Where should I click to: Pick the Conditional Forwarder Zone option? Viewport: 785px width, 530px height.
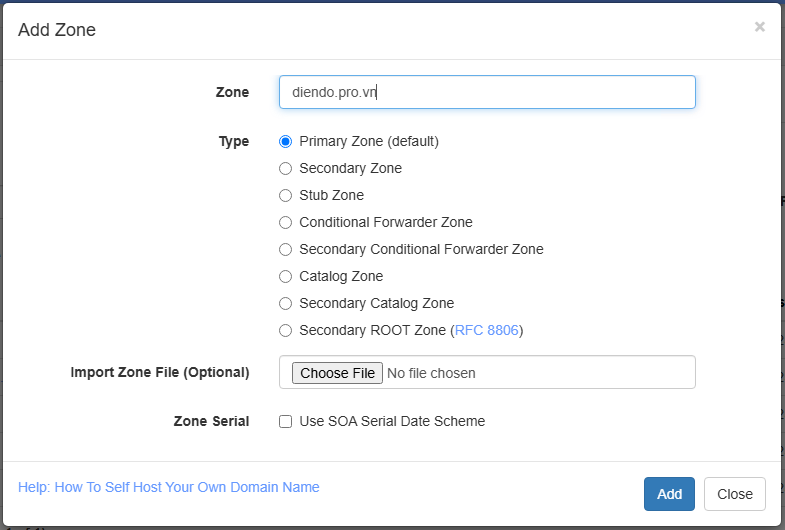(x=286, y=223)
